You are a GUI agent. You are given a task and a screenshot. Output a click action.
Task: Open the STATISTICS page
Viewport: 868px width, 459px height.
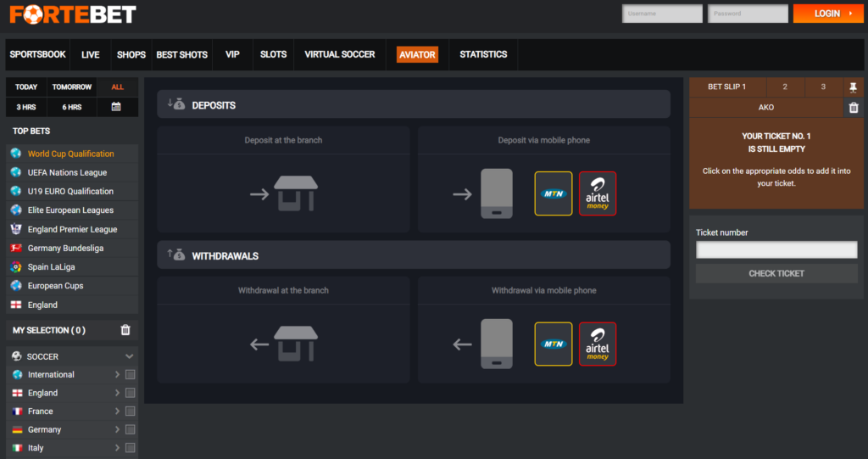483,54
